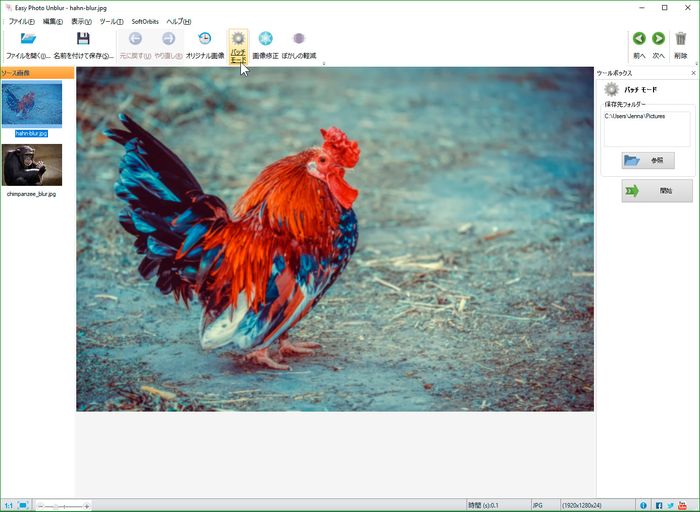Delete image using 削除 trash icon

click(681, 40)
